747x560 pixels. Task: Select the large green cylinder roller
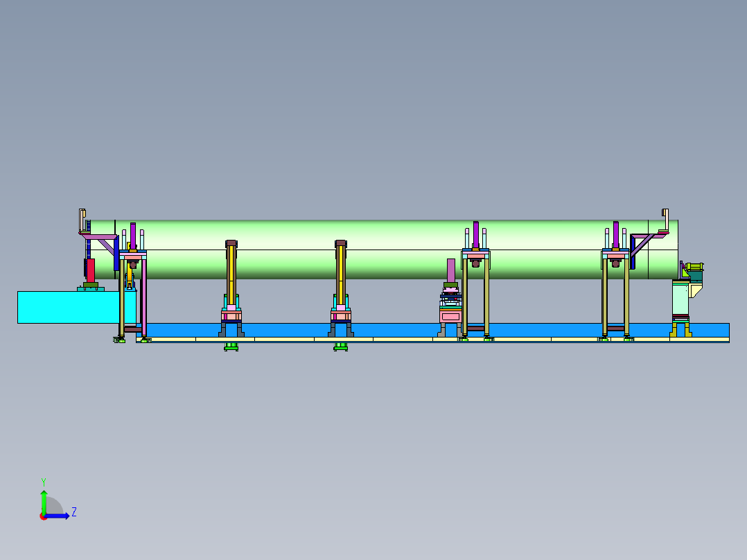click(383, 250)
